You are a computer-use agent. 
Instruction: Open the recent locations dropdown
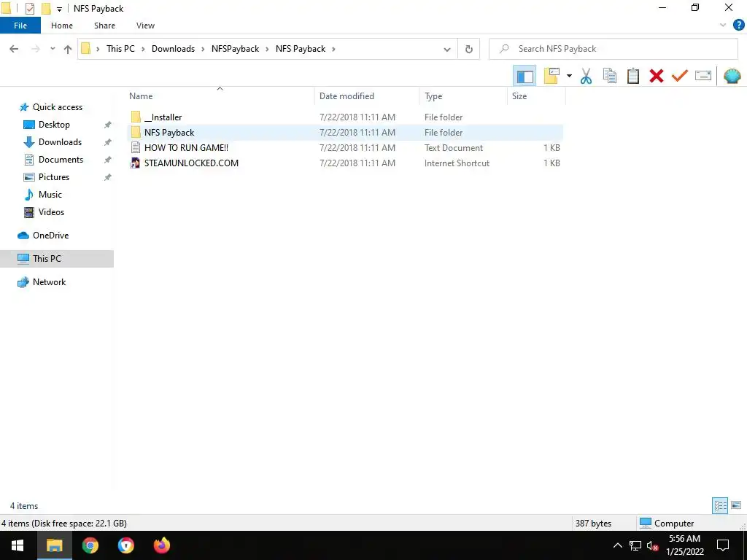click(53, 49)
